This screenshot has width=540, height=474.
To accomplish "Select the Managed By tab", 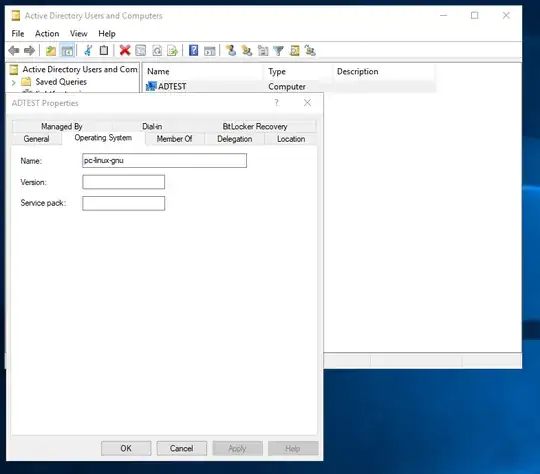I will click(62, 126).
